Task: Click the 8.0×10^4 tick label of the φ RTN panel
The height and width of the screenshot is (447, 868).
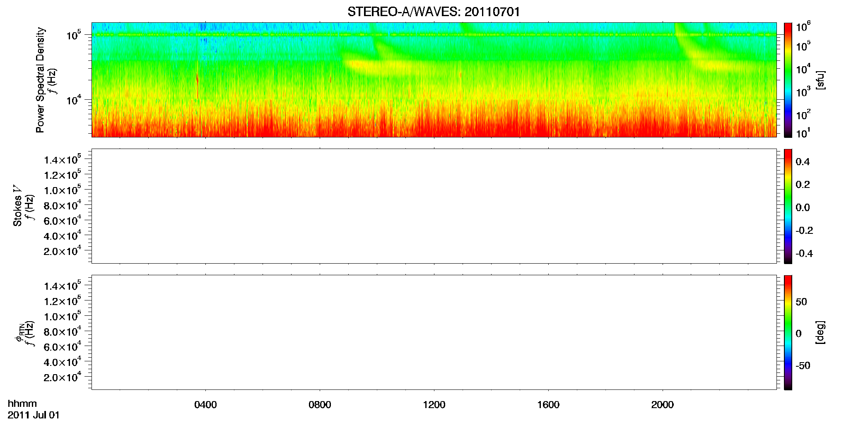Action: click(x=63, y=331)
